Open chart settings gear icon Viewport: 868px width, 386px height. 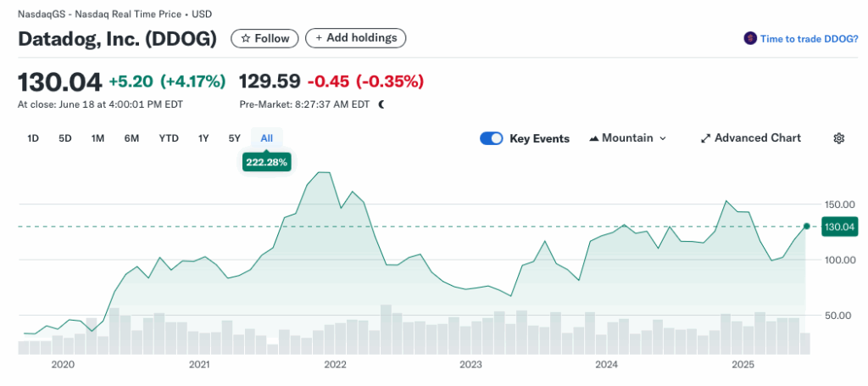[838, 138]
